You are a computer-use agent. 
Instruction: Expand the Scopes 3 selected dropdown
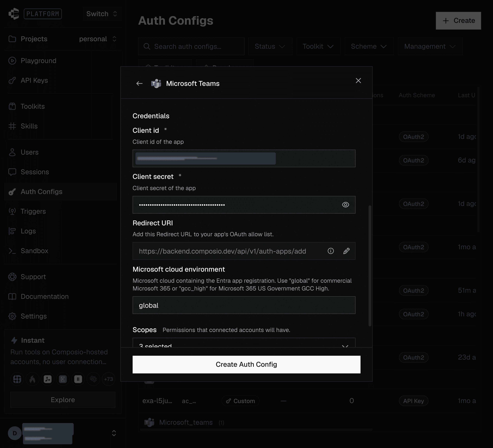[x=244, y=343]
